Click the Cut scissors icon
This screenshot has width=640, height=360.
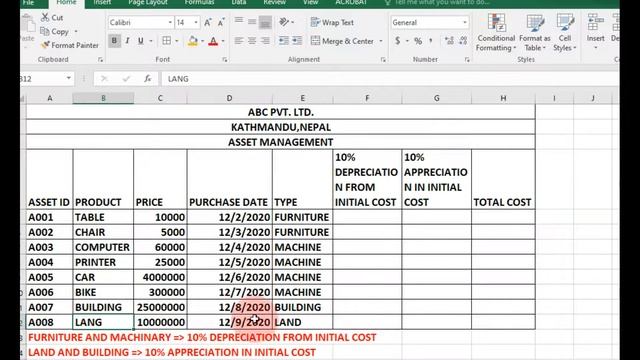[x=45, y=18]
